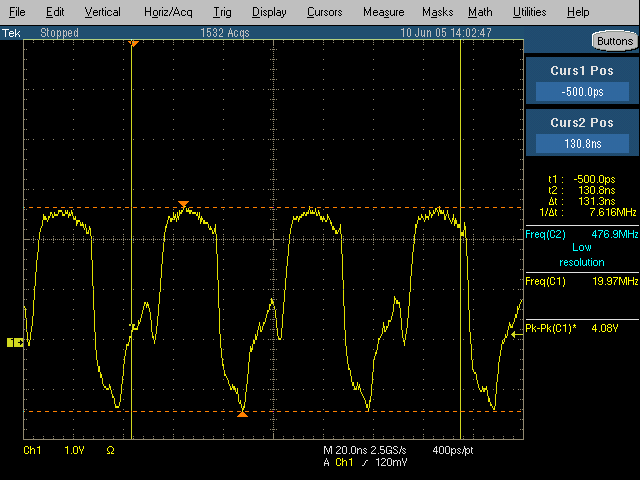Select the Freq(C1) 19.97MHz readout
This screenshot has height=480, width=640.
coord(582,281)
